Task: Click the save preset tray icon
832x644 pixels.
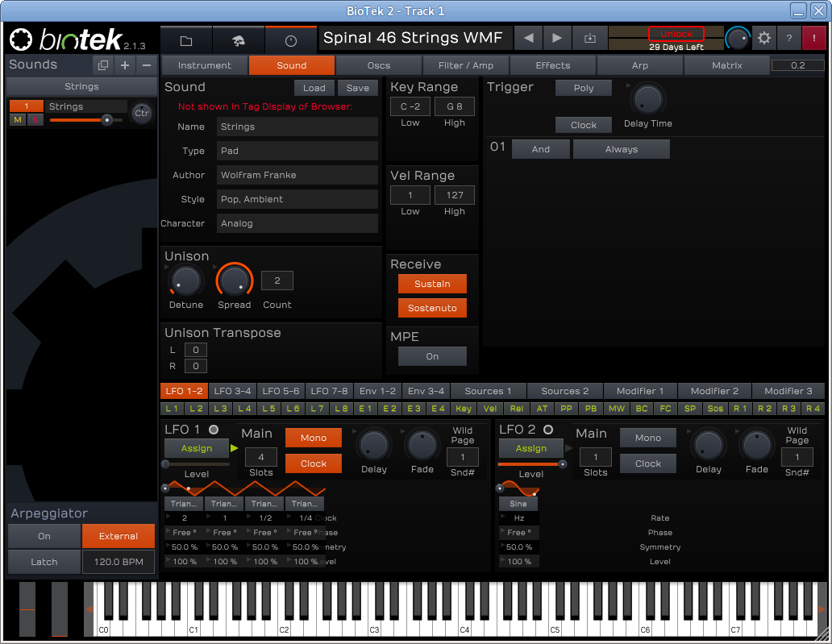Action: tap(590, 38)
